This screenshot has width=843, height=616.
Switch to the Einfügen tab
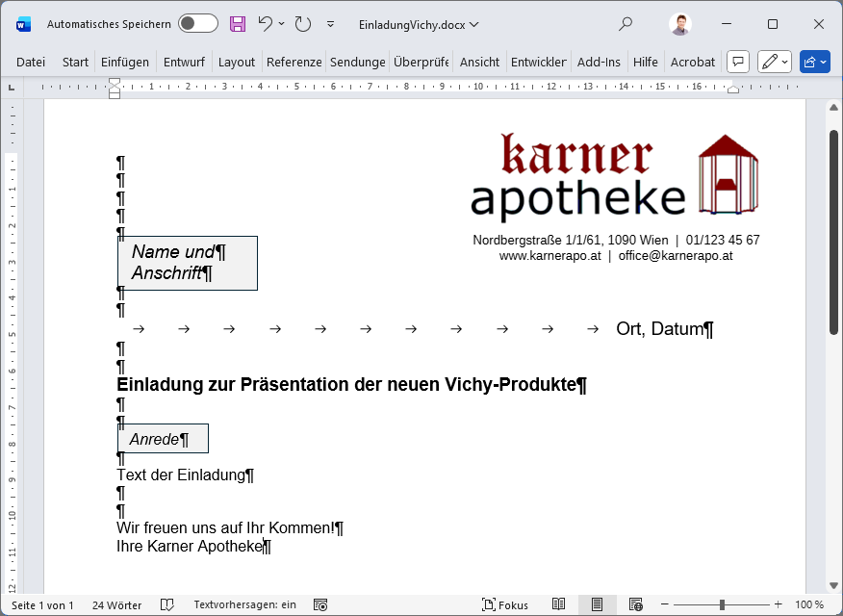pos(125,63)
